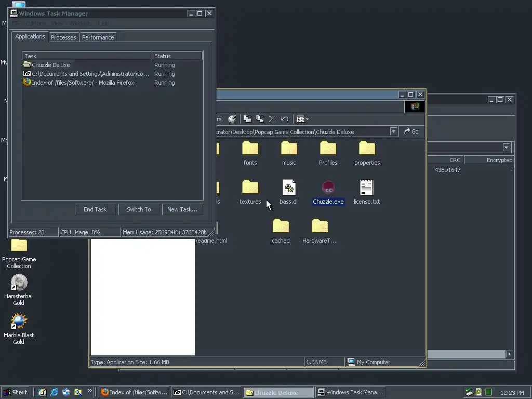
Task: Select the cached folder icon
Action: [x=281, y=227]
